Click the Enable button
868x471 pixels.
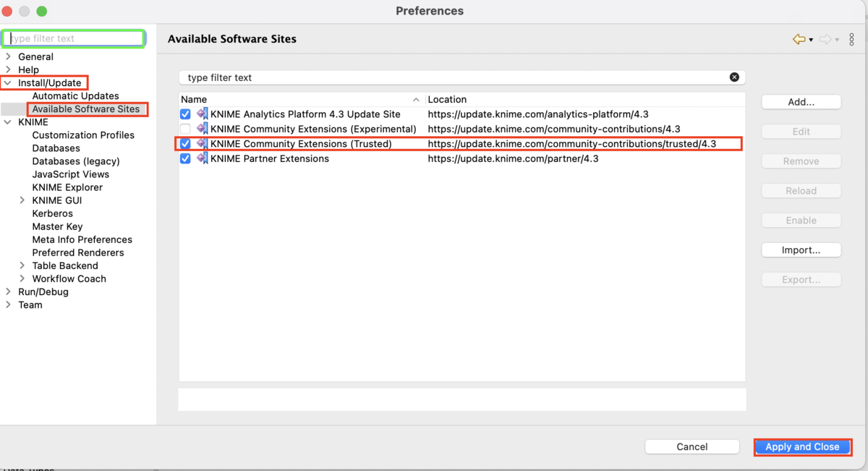click(x=801, y=221)
